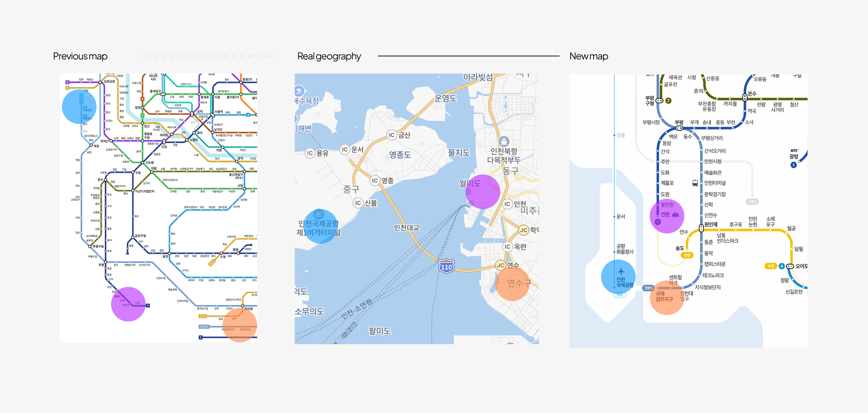Click the line 7 badge at 부평구청
Viewport: 868px width, 413px height.
(x=669, y=100)
